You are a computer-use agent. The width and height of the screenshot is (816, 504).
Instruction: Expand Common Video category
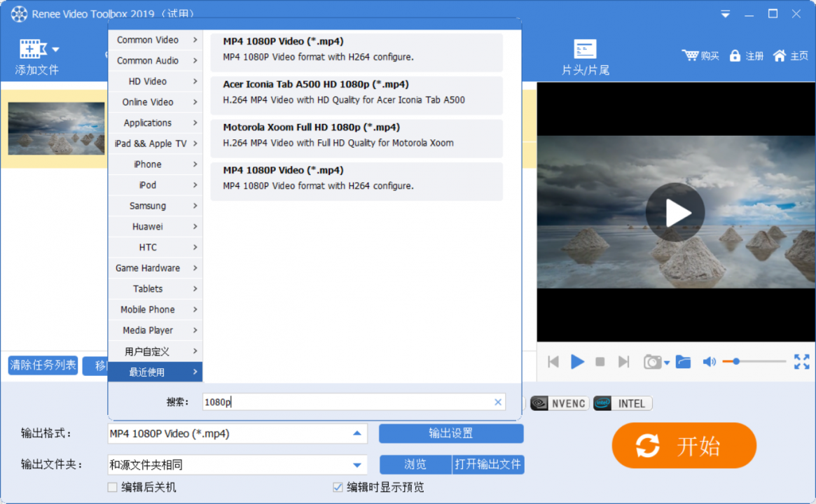[x=155, y=40]
